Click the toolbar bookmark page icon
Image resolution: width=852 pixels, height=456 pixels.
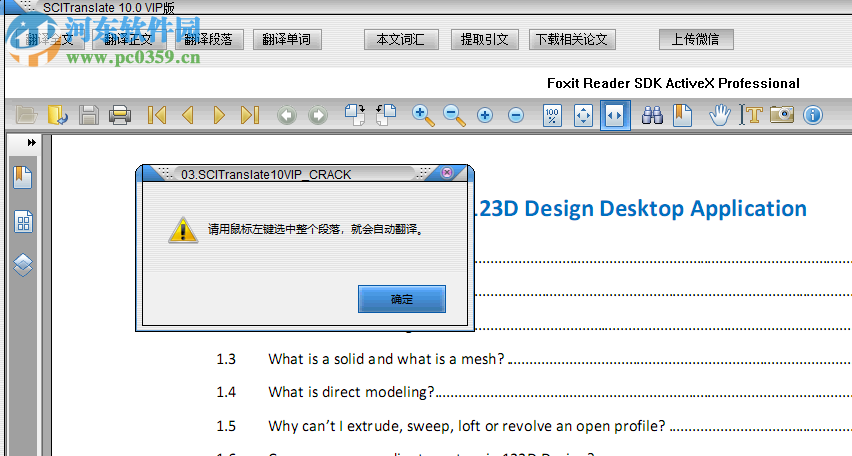tap(682, 115)
